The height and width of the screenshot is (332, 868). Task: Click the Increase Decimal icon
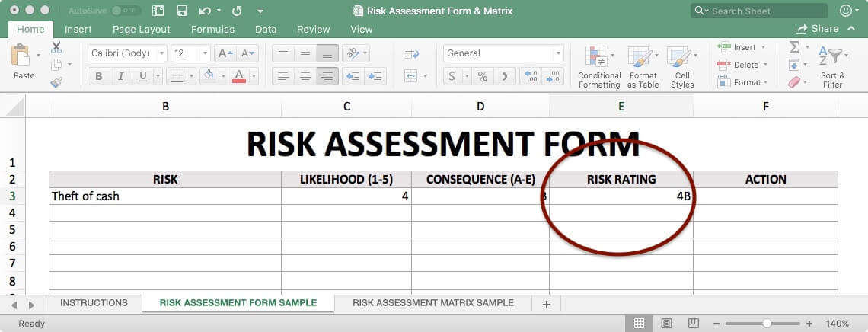pyautogui.click(x=531, y=76)
